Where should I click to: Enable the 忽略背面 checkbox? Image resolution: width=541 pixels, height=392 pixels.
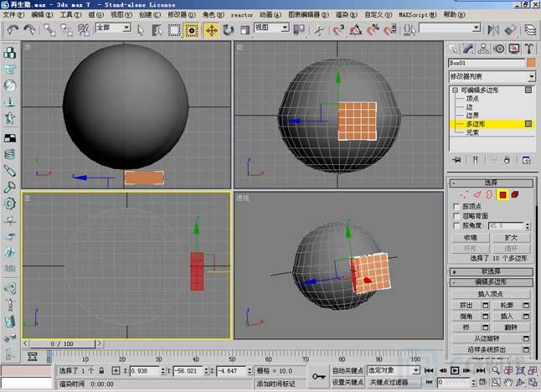pyautogui.click(x=456, y=216)
